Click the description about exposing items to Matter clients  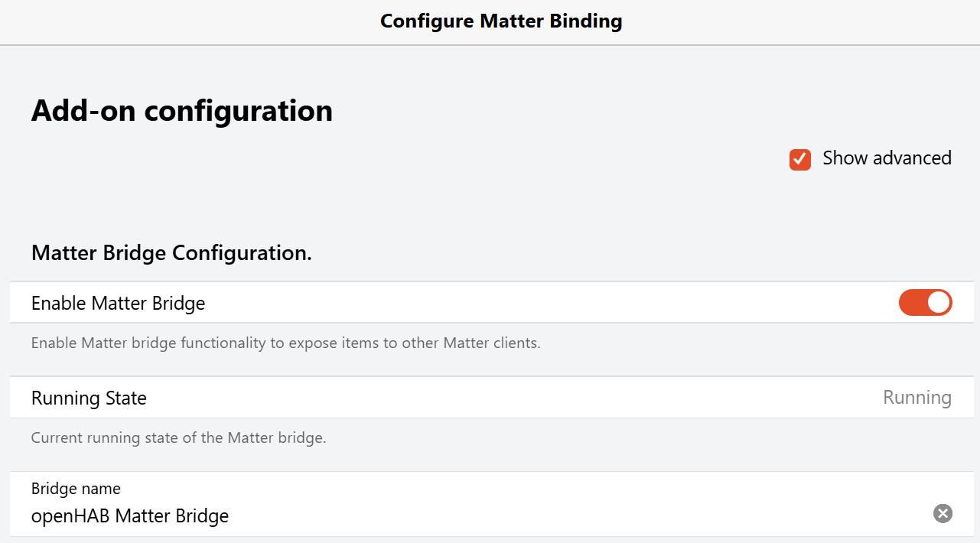286,343
